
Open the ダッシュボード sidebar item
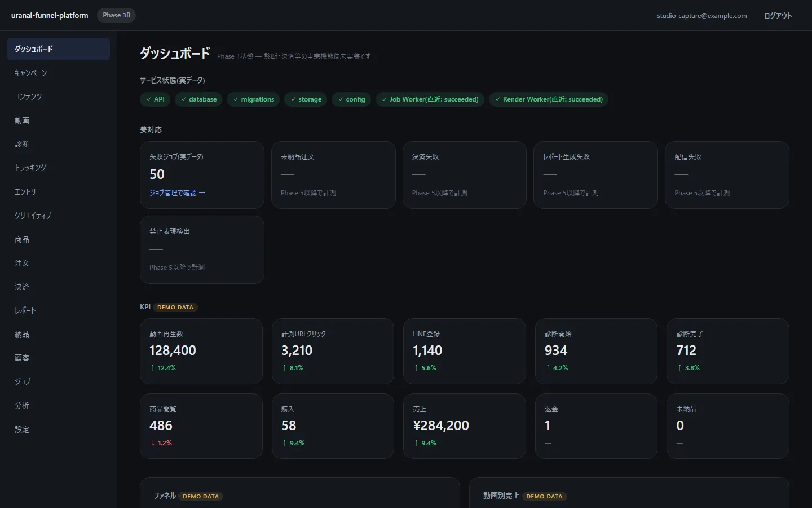[x=58, y=49]
